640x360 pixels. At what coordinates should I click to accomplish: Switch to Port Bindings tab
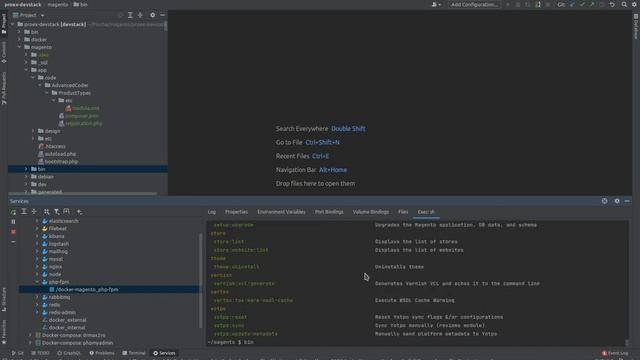329,212
